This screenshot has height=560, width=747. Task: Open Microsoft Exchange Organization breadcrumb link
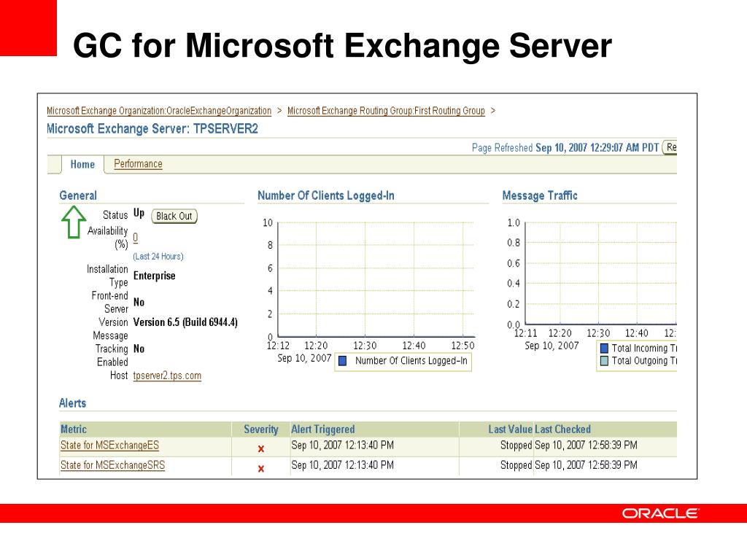pos(159,111)
